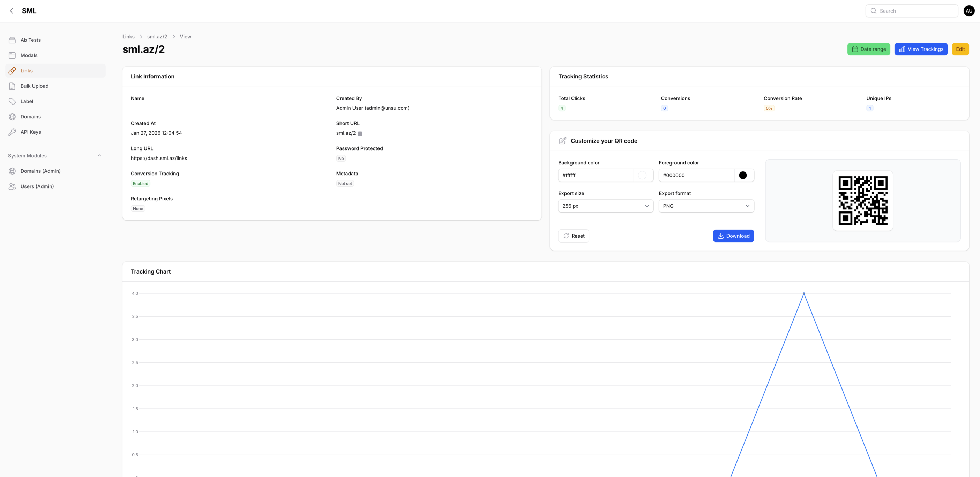Pick the black foreground color swatch

743,175
